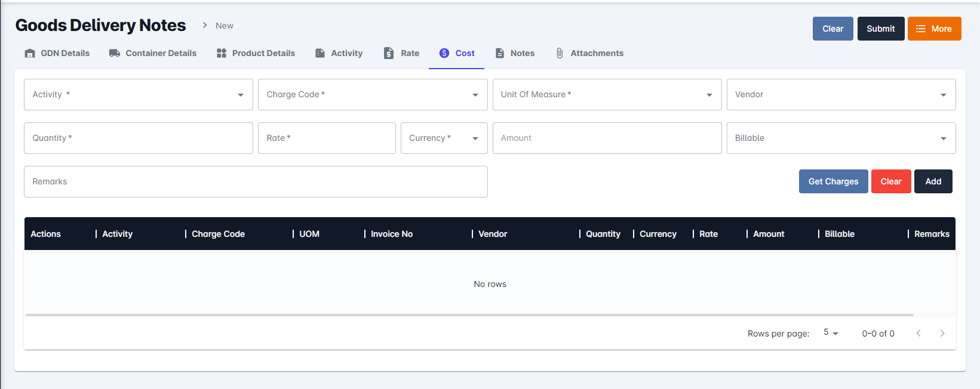980x389 pixels.
Task: Click the Rate document icon
Action: [389, 53]
